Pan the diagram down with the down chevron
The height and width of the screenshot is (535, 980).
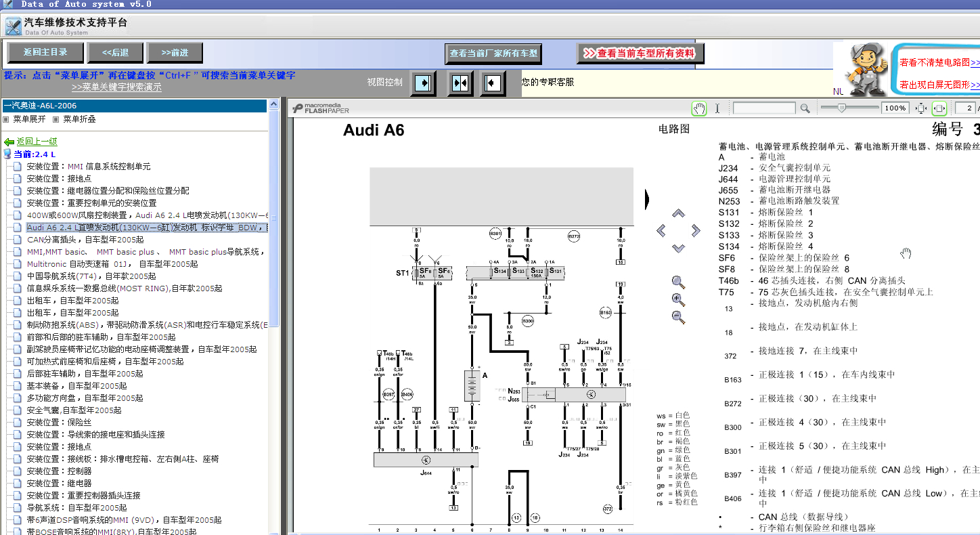click(x=678, y=249)
